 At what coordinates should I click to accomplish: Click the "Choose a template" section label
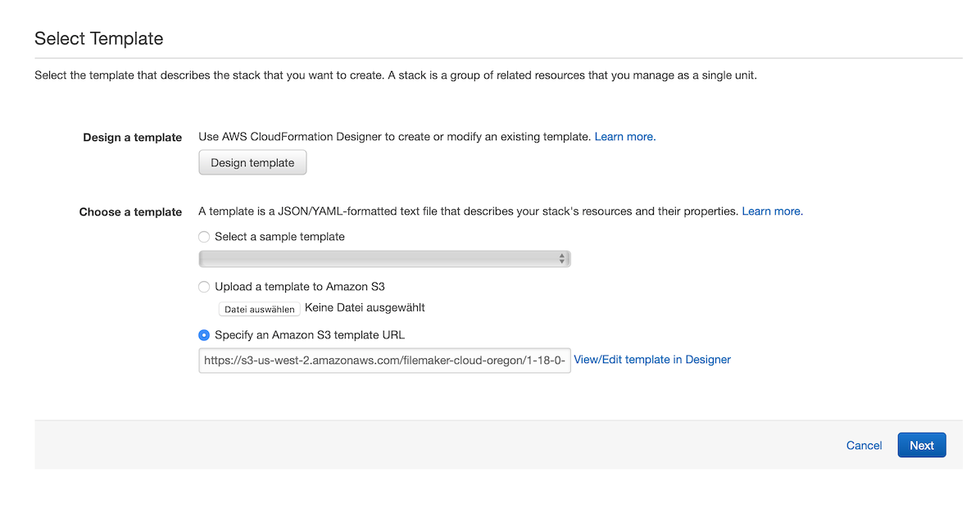(x=130, y=211)
